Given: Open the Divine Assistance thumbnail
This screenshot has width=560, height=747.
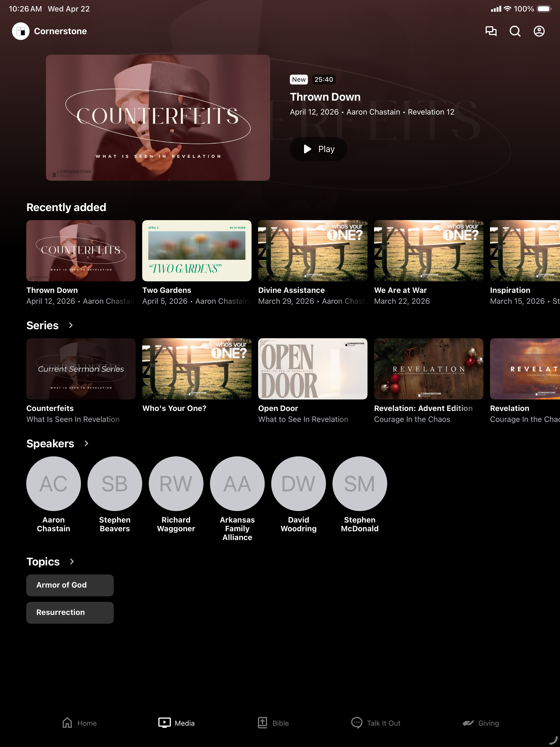Looking at the screenshot, I should tap(313, 250).
